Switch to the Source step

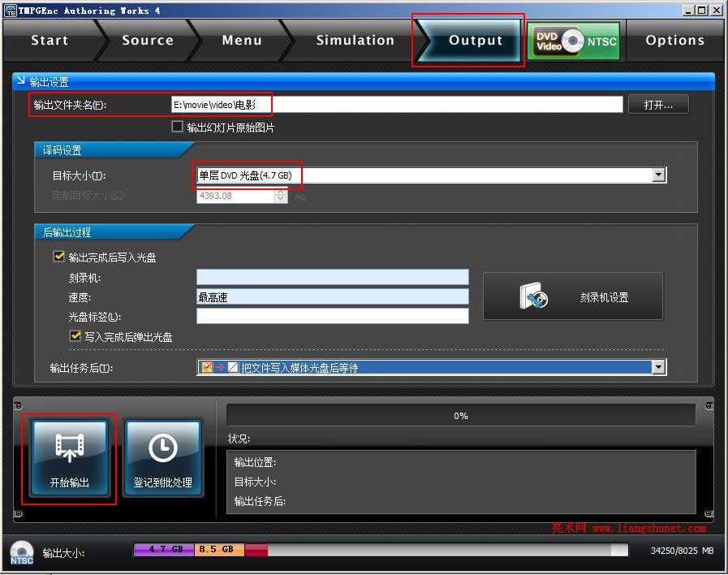coord(147,41)
